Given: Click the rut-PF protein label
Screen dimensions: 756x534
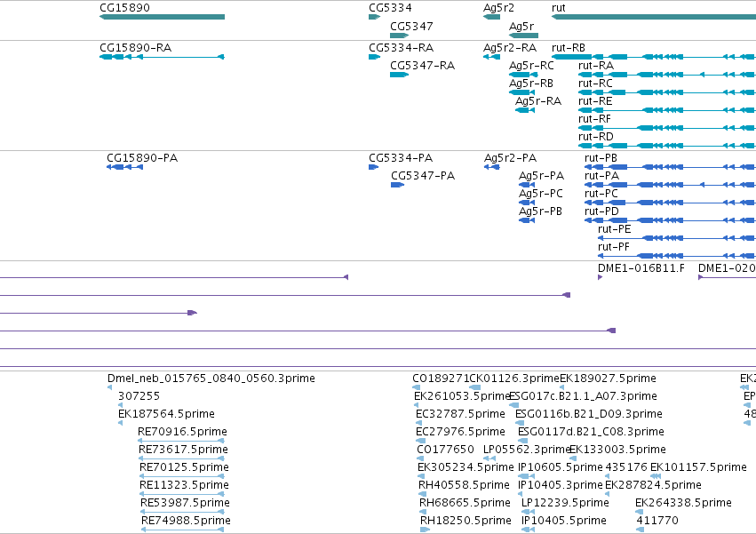Looking at the screenshot, I should tap(614, 248).
